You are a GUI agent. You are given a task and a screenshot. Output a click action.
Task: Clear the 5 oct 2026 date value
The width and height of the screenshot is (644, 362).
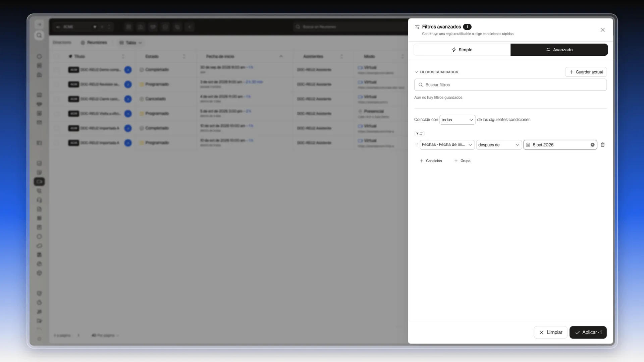click(592, 145)
